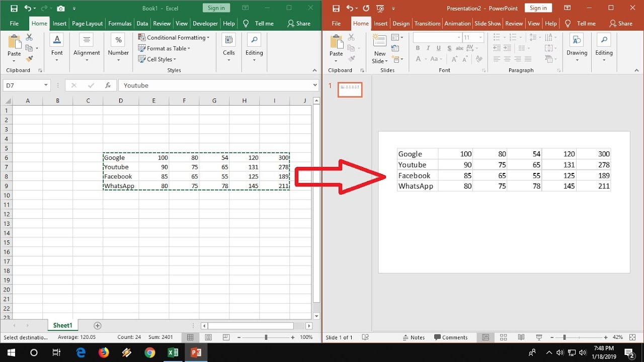Open the Transitions tab in PowerPoint
The width and height of the screenshot is (644, 362).
coord(427,24)
